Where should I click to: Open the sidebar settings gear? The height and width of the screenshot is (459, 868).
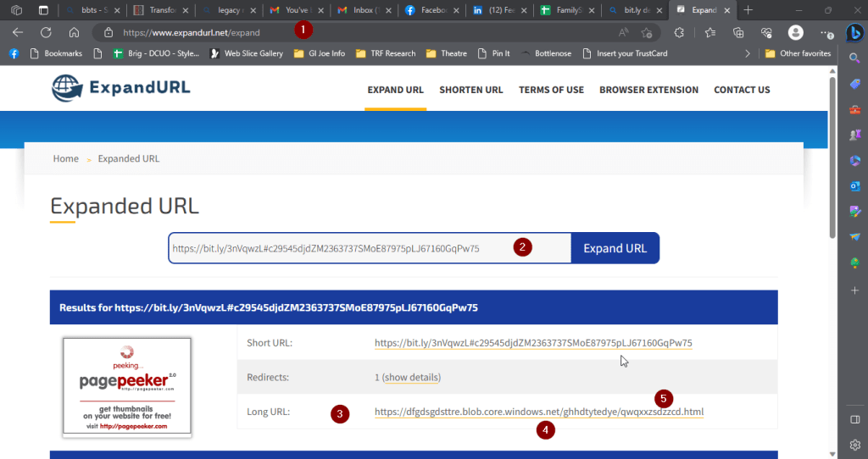pyautogui.click(x=854, y=445)
